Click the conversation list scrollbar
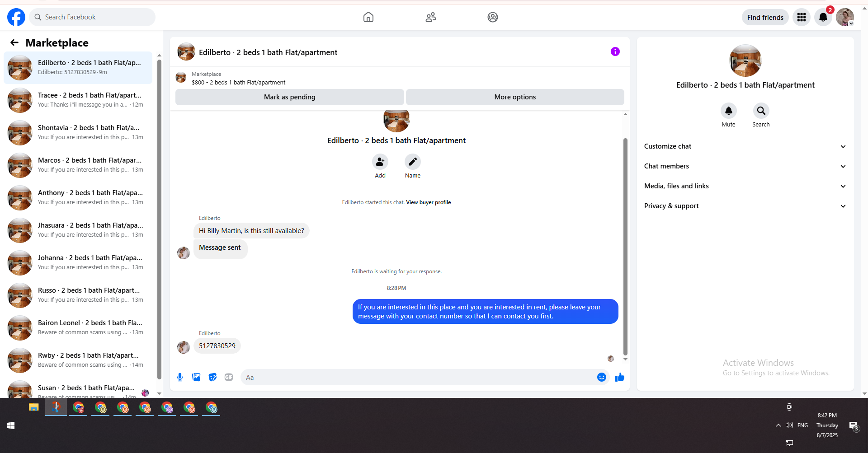868x453 pixels. (x=159, y=219)
